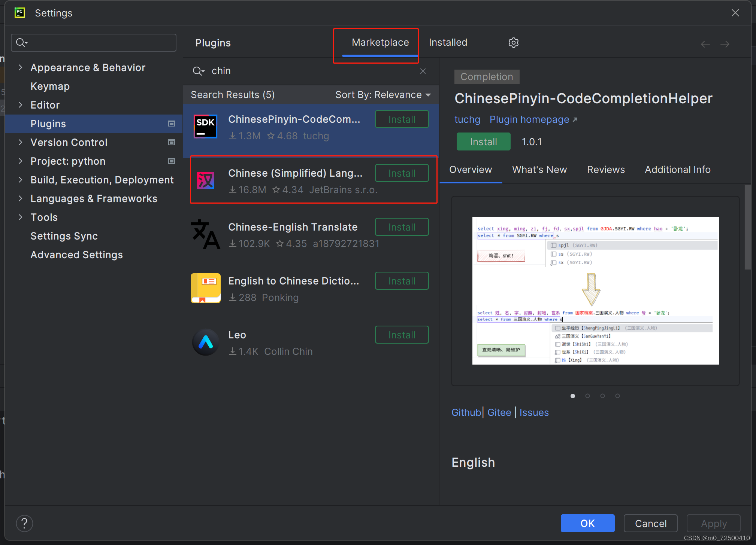Viewport: 756px width, 545px height.
Task: Install English to Chinese Dictionary plugin
Action: coord(402,281)
